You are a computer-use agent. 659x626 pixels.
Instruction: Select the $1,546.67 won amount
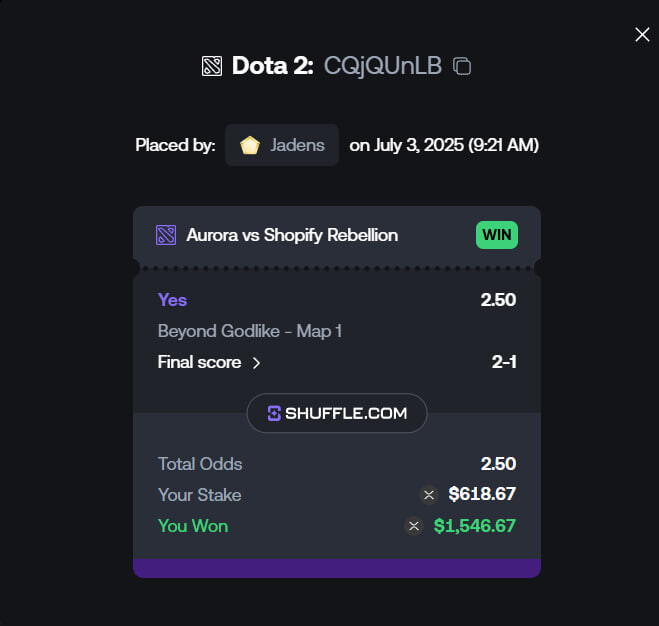[474, 526]
